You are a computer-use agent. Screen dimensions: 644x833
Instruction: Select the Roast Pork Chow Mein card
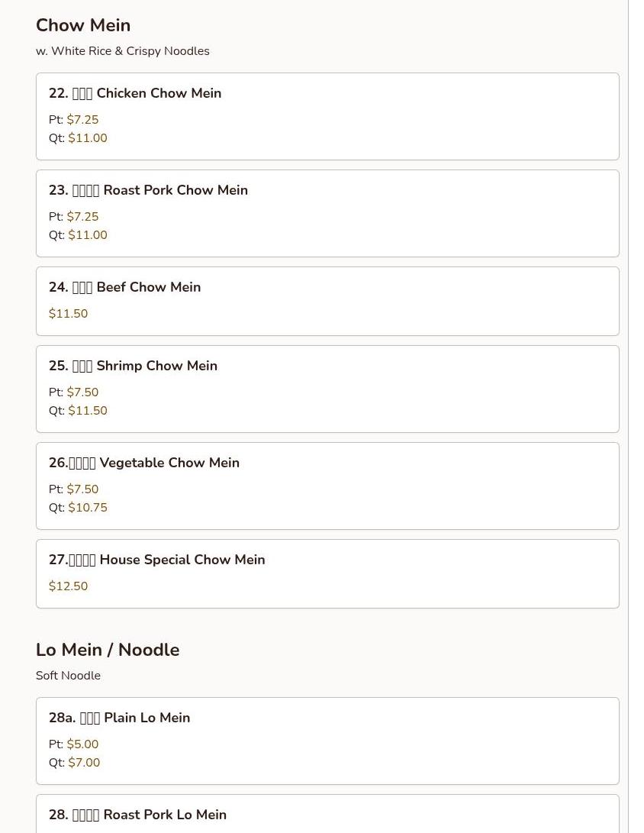tap(327, 214)
